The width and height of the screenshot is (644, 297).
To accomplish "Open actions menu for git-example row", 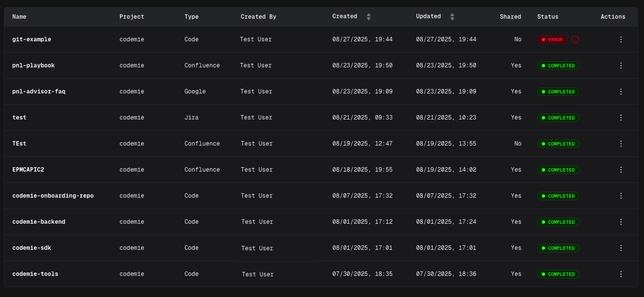I will 620,39.
